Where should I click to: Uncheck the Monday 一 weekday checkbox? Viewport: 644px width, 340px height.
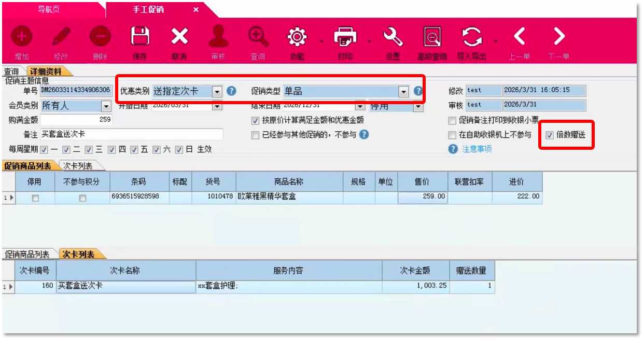point(44,149)
